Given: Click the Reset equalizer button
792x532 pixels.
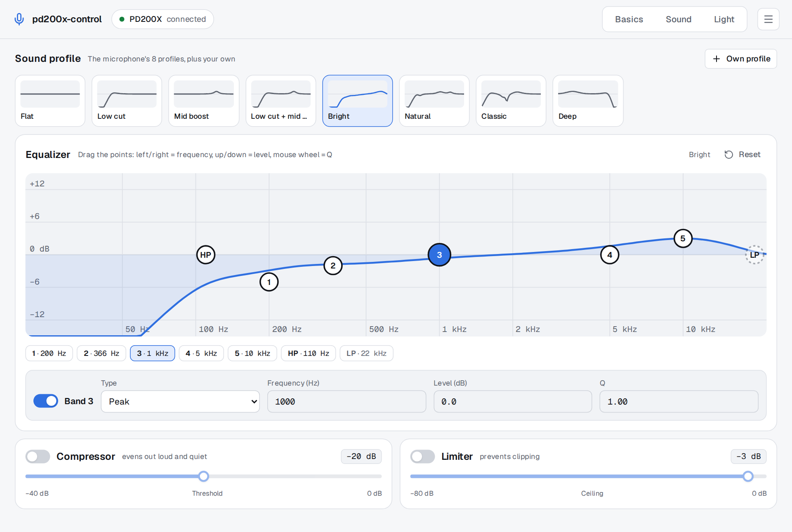Looking at the screenshot, I should point(742,155).
